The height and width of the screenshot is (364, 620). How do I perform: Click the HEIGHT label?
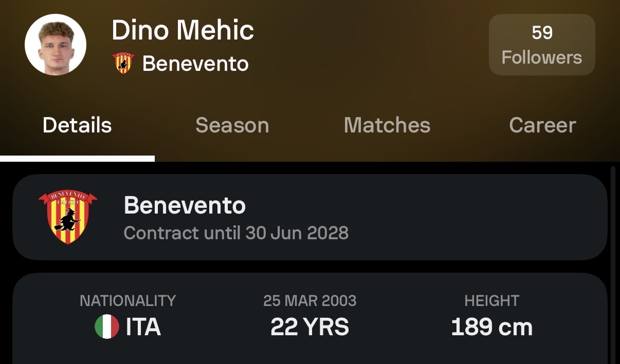491,301
